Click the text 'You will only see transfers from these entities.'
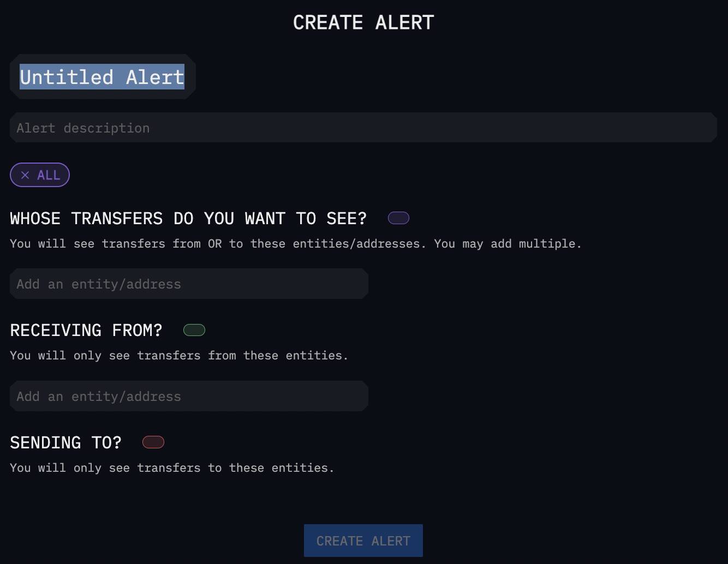The width and height of the screenshot is (728, 564). [x=179, y=355]
